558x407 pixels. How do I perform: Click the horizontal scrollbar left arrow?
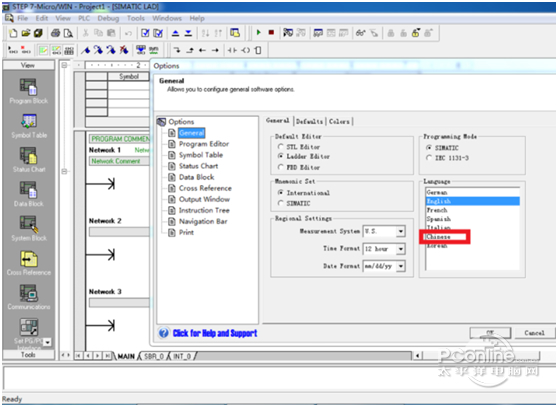coord(417,355)
